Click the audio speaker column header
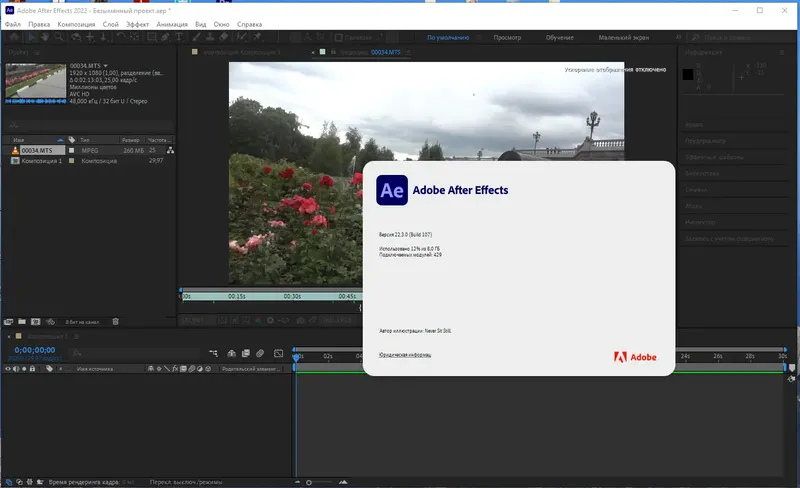 (16, 369)
